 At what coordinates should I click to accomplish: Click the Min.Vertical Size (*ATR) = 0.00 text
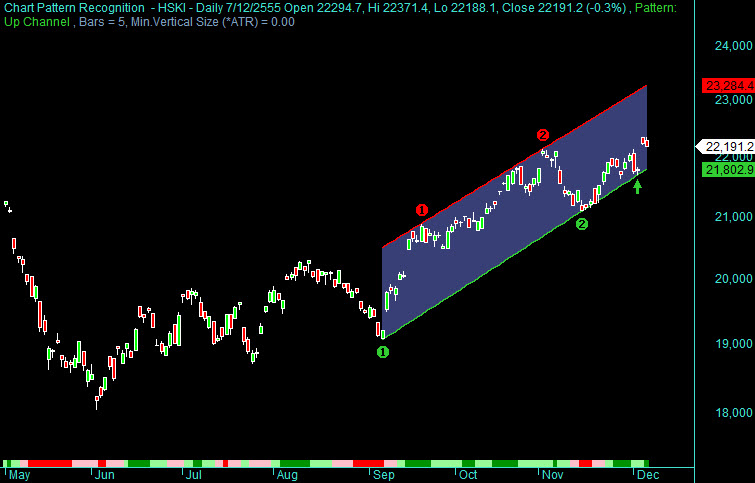click(x=212, y=22)
